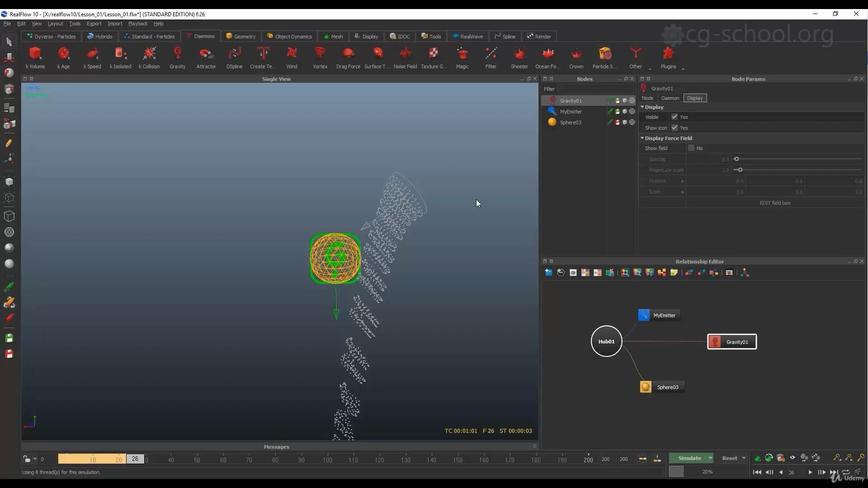Add a Filter daemon
This screenshot has height=488, width=868.
click(x=491, y=57)
